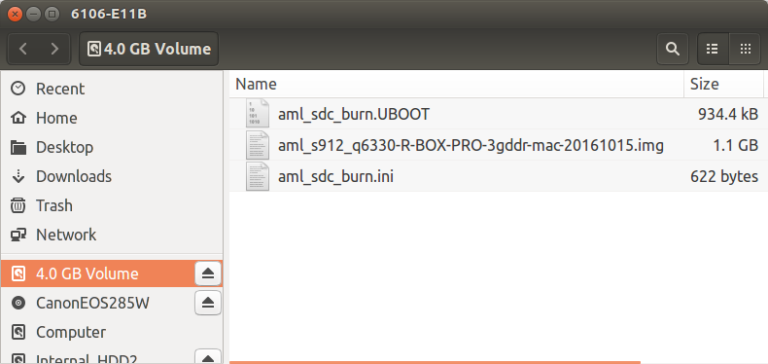Screen dimensions: 768x364
Task: Open Recent in the sidebar
Action: pyautogui.click(x=112, y=89)
